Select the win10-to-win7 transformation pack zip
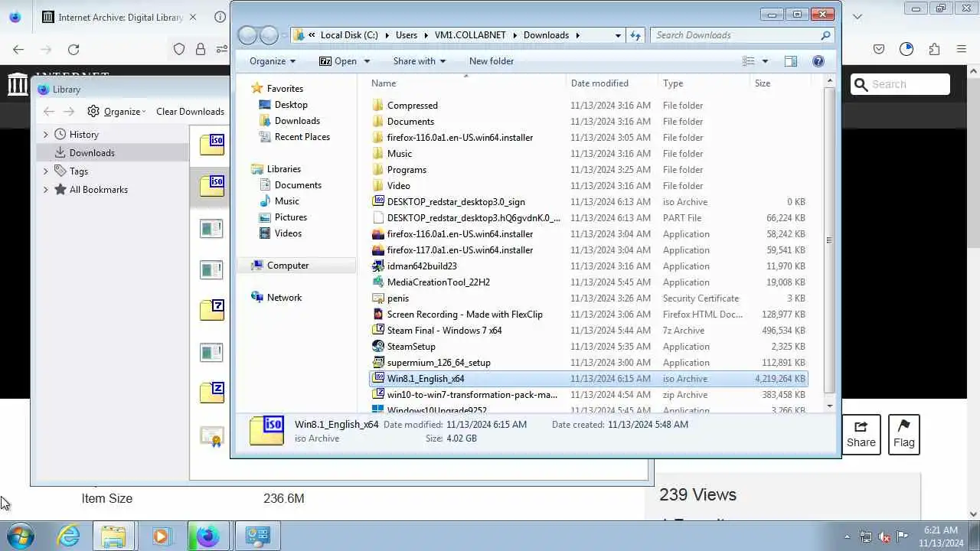Viewport: 980px width, 551px height. pos(472,395)
